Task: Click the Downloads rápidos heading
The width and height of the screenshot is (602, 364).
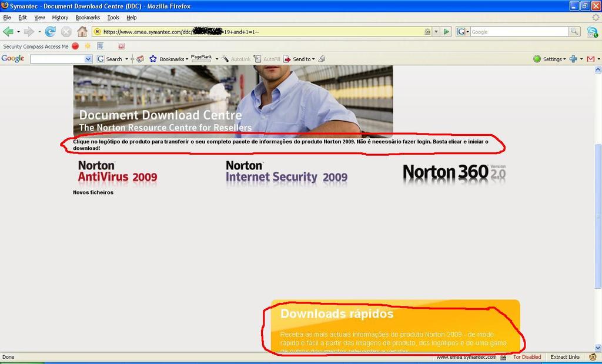Action: click(x=337, y=313)
